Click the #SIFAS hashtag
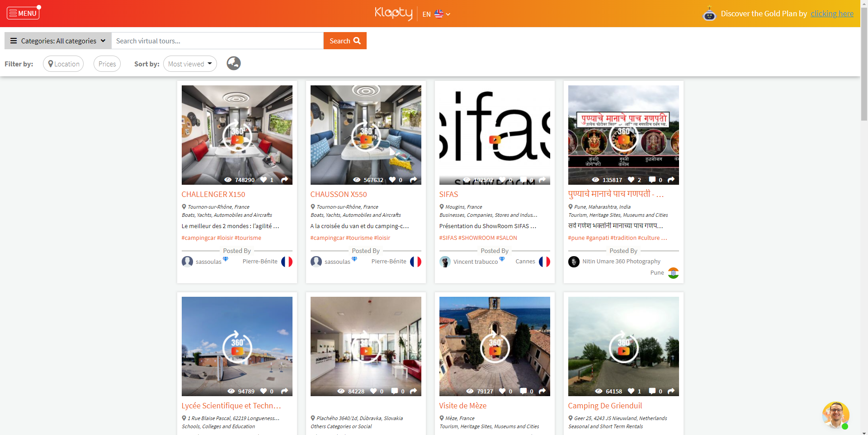The height and width of the screenshot is (435, 868). pos(448,238)
